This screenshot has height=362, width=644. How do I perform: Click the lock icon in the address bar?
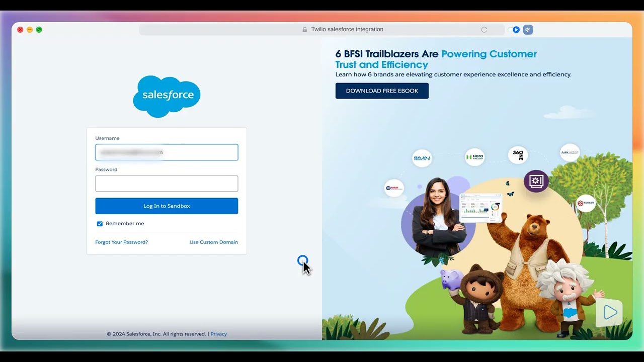304,30
